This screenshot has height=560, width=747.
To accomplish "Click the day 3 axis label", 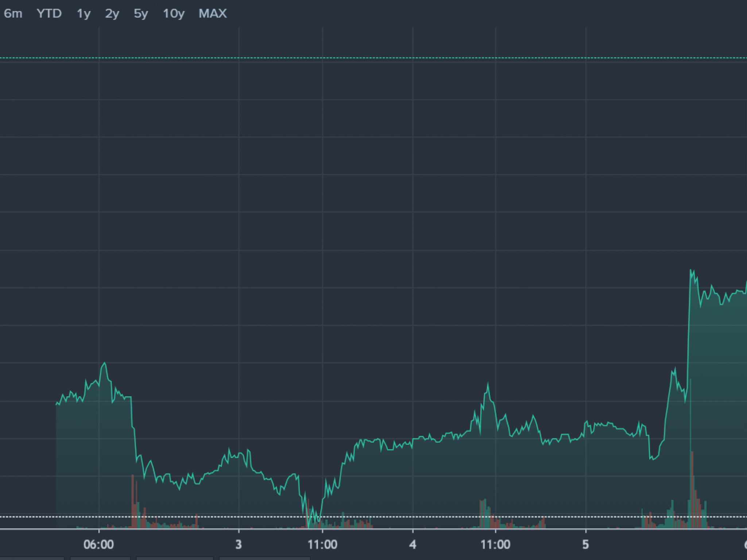I will 239,544.
